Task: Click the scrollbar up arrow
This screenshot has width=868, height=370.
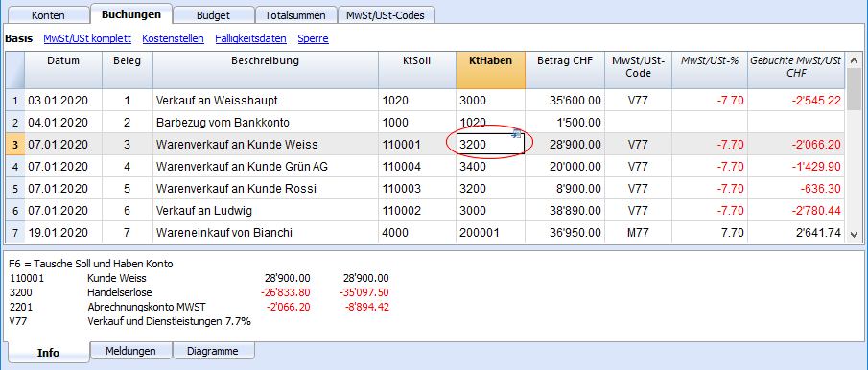Action: tap(854, 60)
